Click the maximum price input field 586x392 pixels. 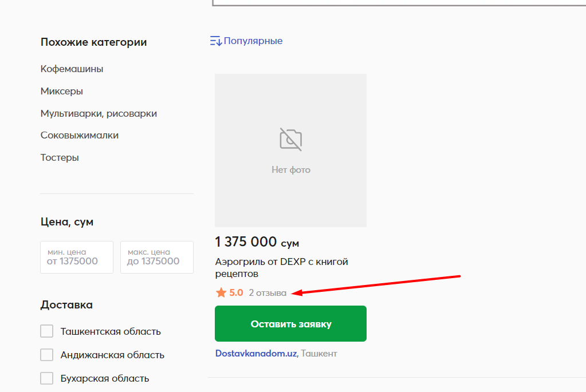point(157,257)
